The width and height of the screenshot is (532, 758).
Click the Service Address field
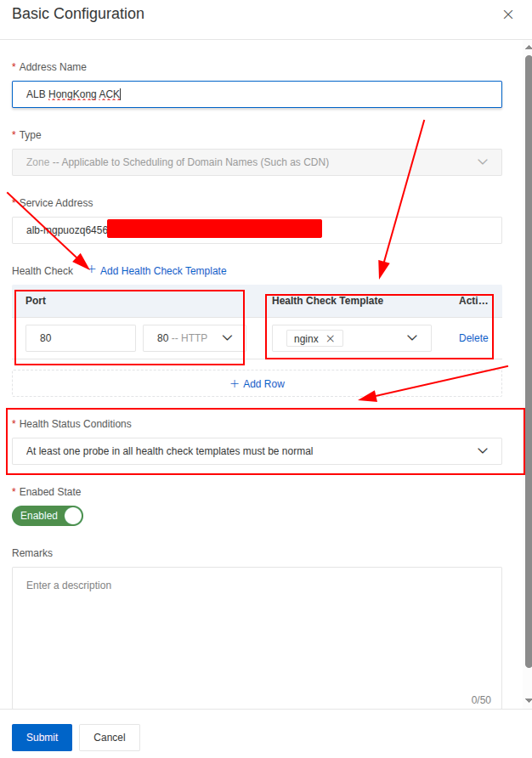pos(257,229)
